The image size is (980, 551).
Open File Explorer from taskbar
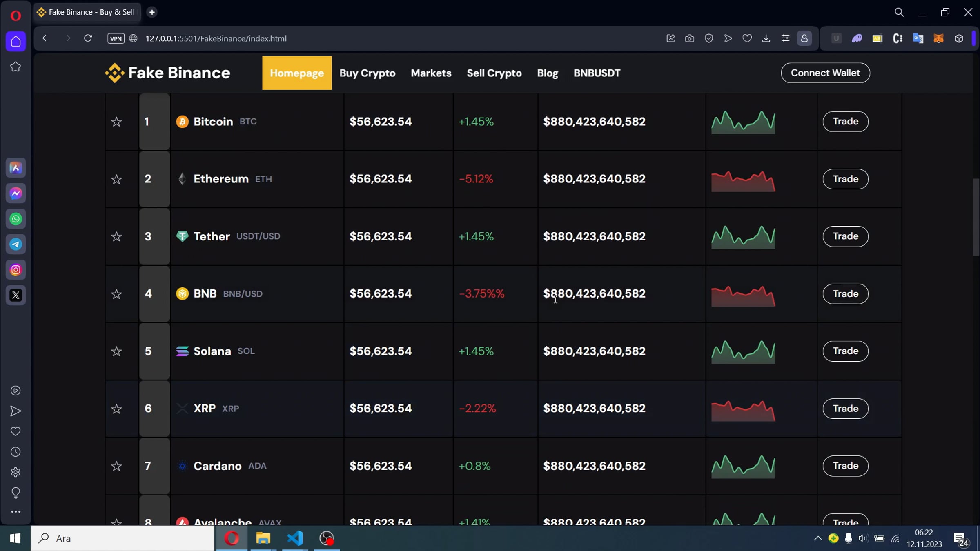[x=263, y=538]
